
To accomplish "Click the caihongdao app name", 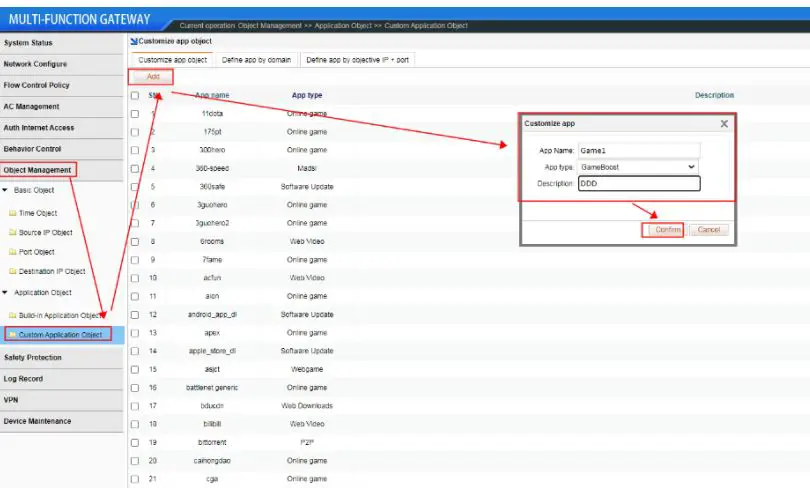I will (x=212, y=461).
